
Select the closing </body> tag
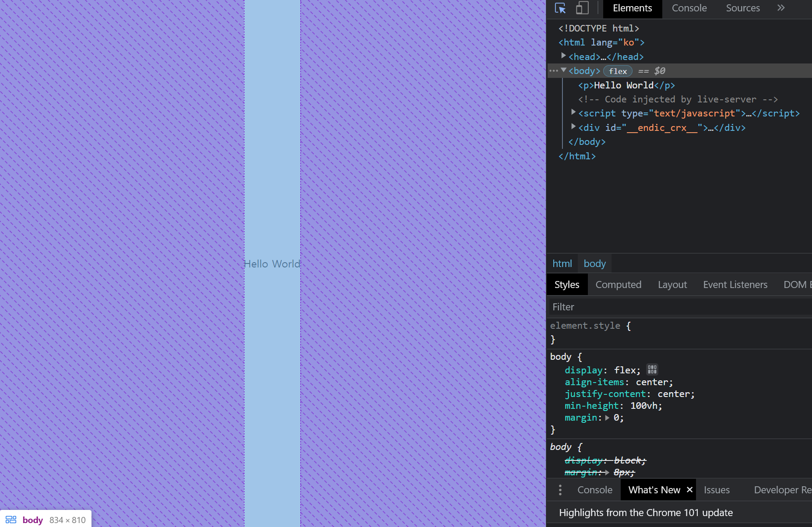click(587, 142)
